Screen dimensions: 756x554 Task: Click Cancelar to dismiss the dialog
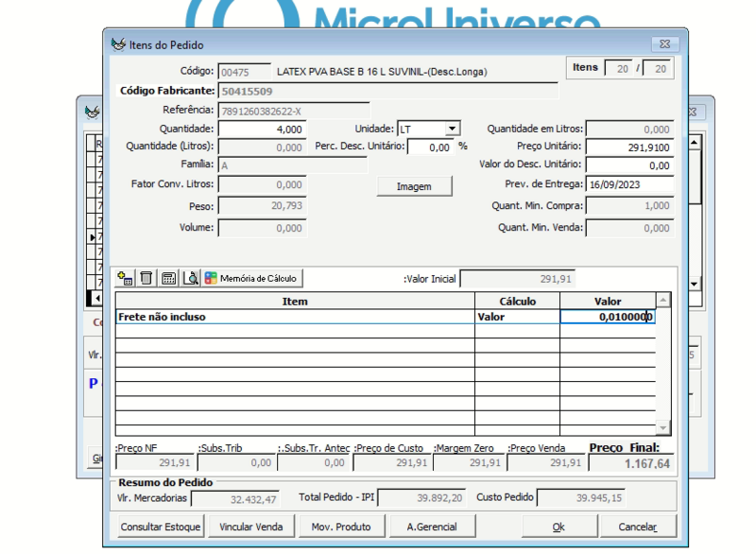pos(638,527)
